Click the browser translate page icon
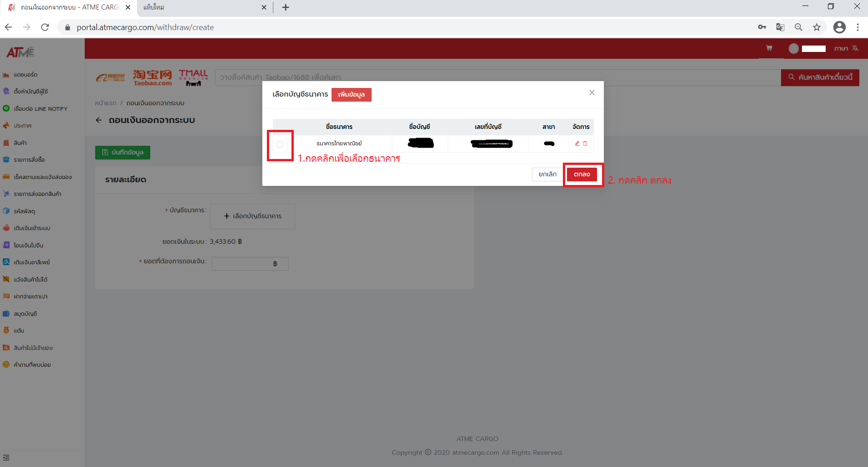868x467 pixels. point(780,27)
